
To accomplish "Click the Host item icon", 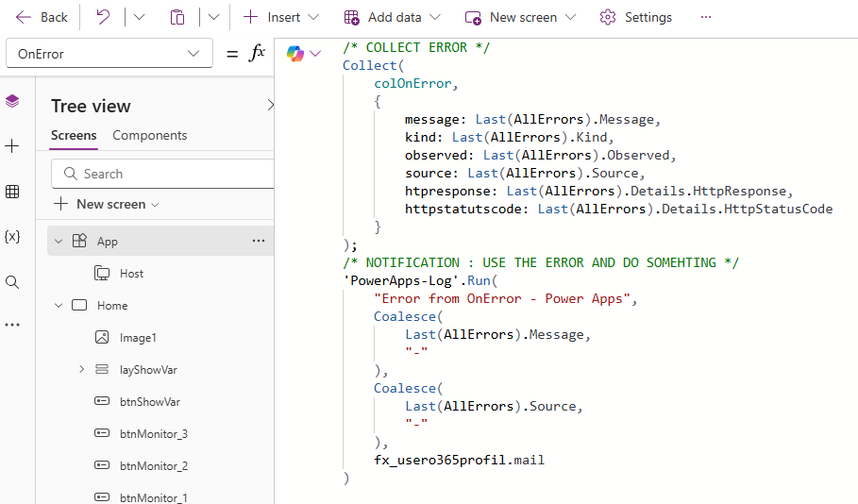I will coord(102,273).
